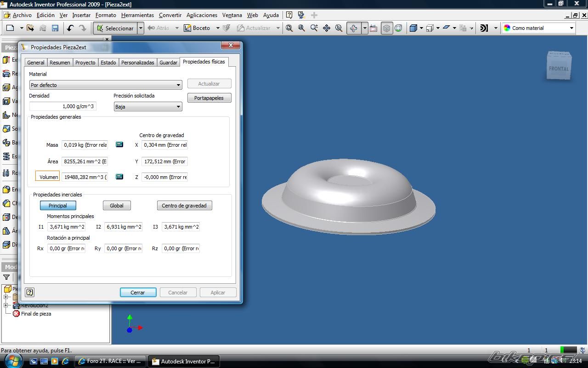Open the Material 'Por defecto' dropdown
The width and height of the screenshot is (588, 368).
(x=106, y=85)
